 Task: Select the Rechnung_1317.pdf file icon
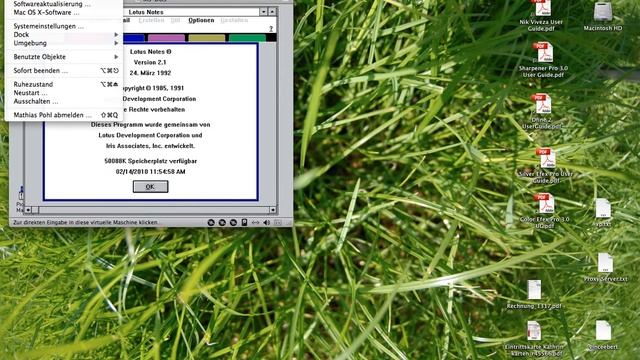pyautogui.click(x=534, y=289)
